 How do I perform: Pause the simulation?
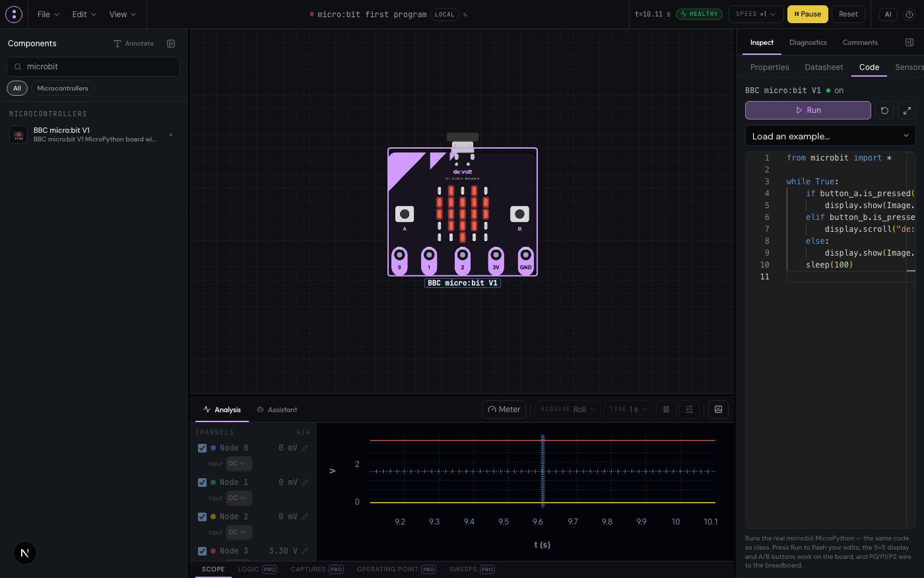pyautogui.click(x=808, y=14)
